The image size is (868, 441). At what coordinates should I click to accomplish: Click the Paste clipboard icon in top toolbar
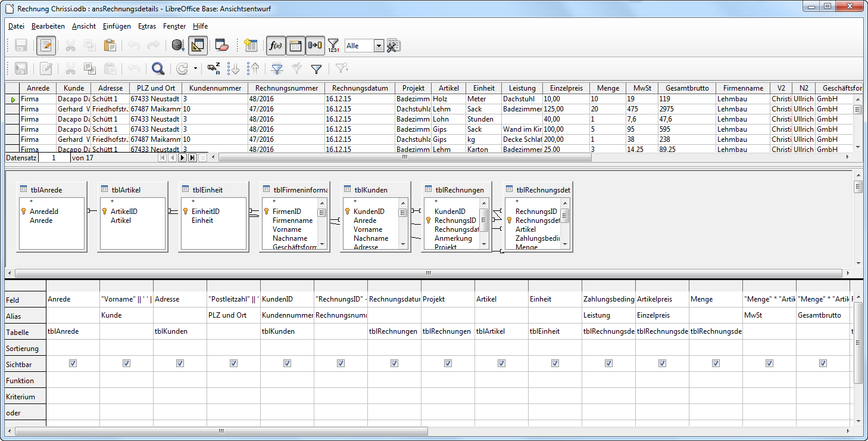(x=110, y=45)
